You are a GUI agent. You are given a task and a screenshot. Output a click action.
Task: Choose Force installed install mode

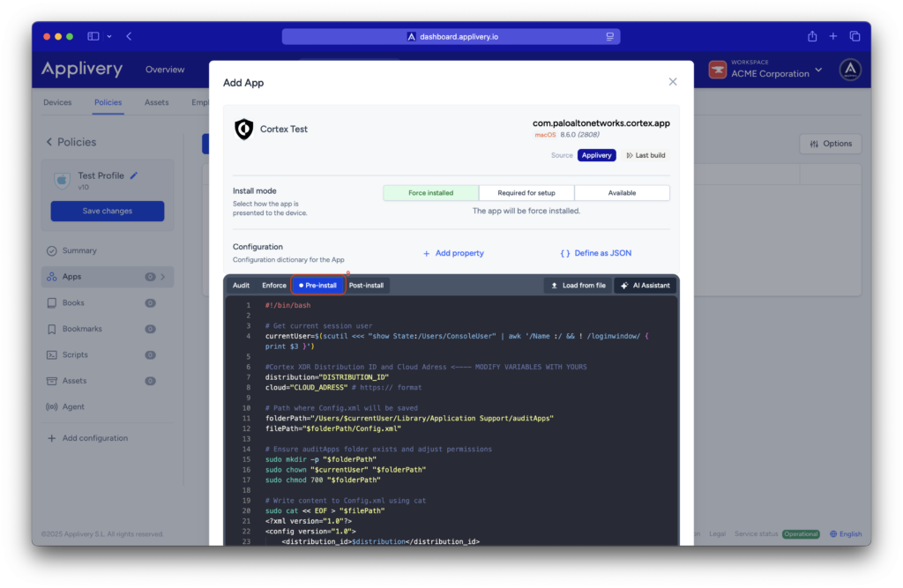(430, 193)
